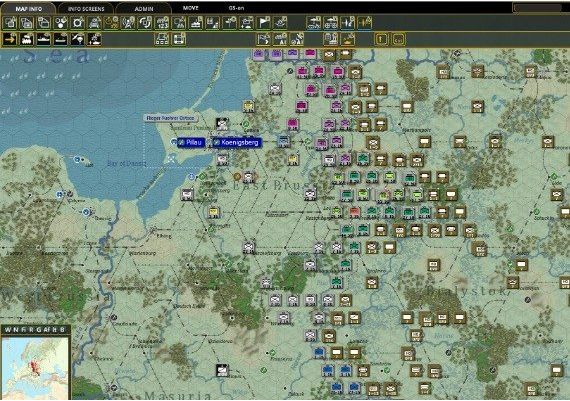Click the Masuria region label
The image size is (570, 401).
pyautogui.click(x=177, y=396)
